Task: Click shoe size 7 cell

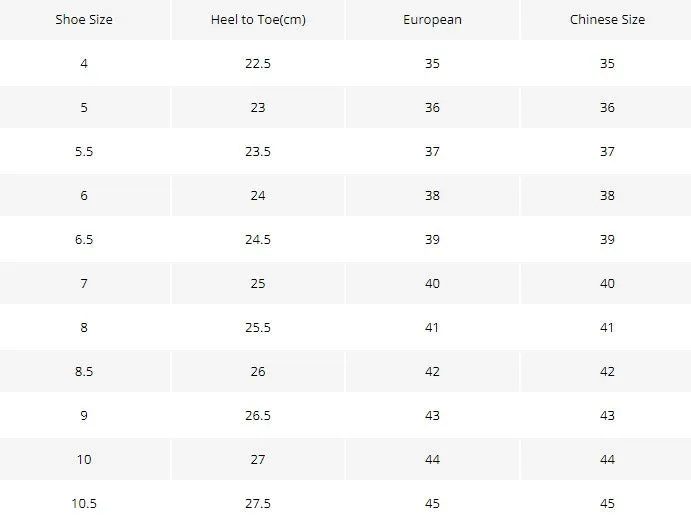Action: click(x=84, y=283)
